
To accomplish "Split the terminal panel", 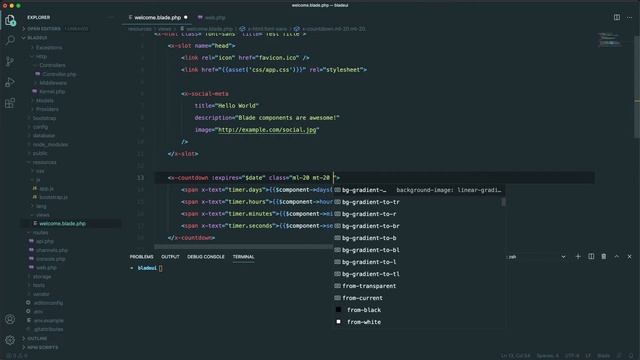I will coord(591,256).
